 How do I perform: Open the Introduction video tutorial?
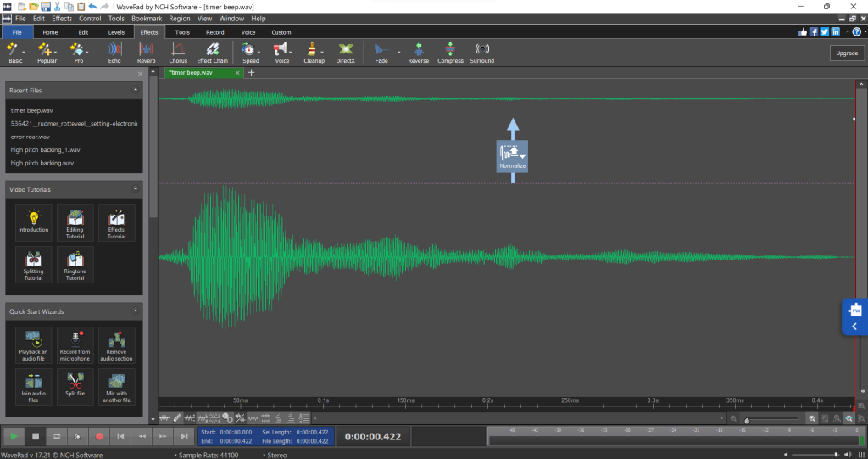click(33, 222)
